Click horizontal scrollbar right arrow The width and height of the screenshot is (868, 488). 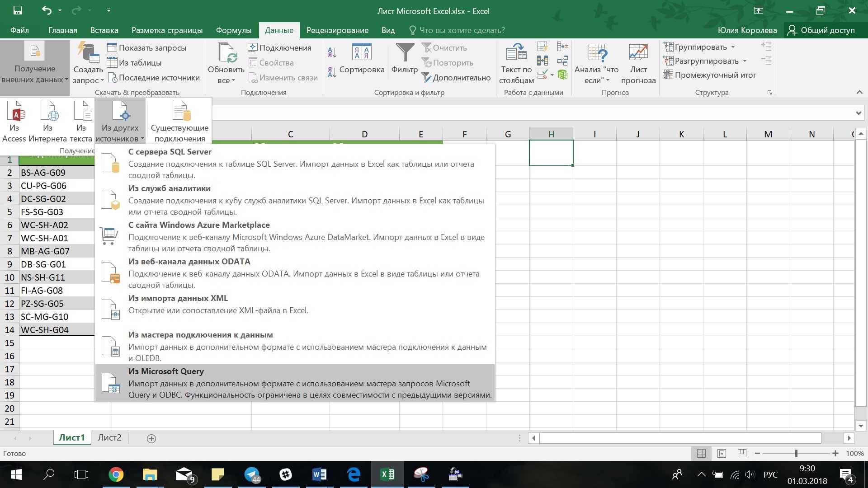(849, 438)
